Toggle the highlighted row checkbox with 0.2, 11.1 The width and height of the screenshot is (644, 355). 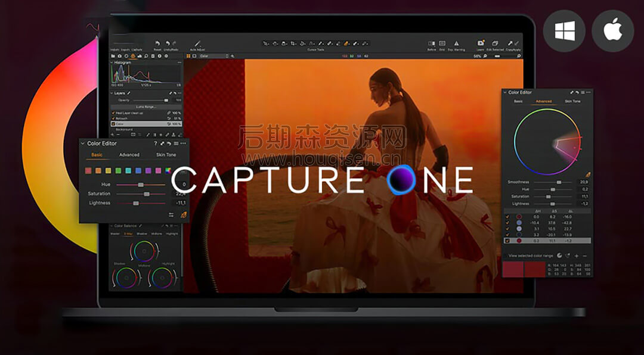(x=507, y=241)
